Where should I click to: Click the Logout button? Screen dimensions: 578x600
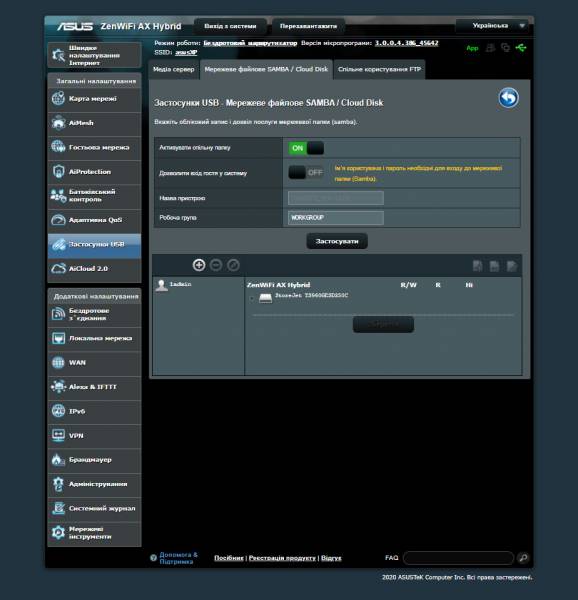point(230,26)
